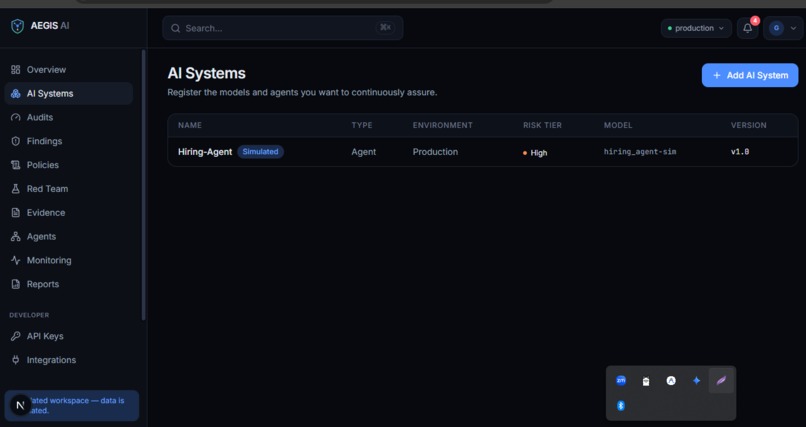Click the simulated workspace notice banner
This screenshot has width=806, height=427.
coord(72,405)
